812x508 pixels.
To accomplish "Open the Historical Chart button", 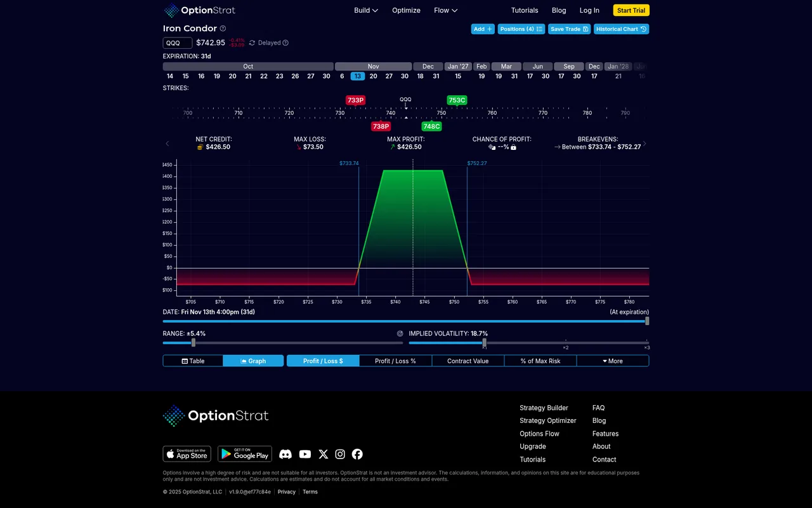I will coord(621,29).
